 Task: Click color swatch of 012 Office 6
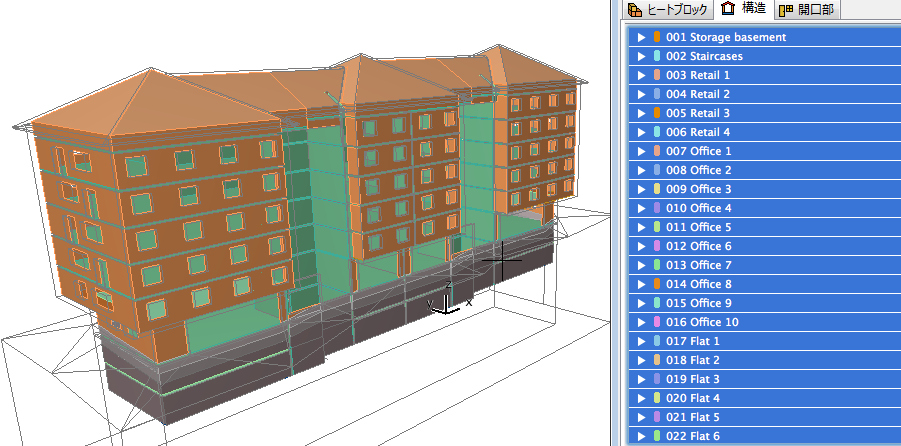tap(657, 246)
